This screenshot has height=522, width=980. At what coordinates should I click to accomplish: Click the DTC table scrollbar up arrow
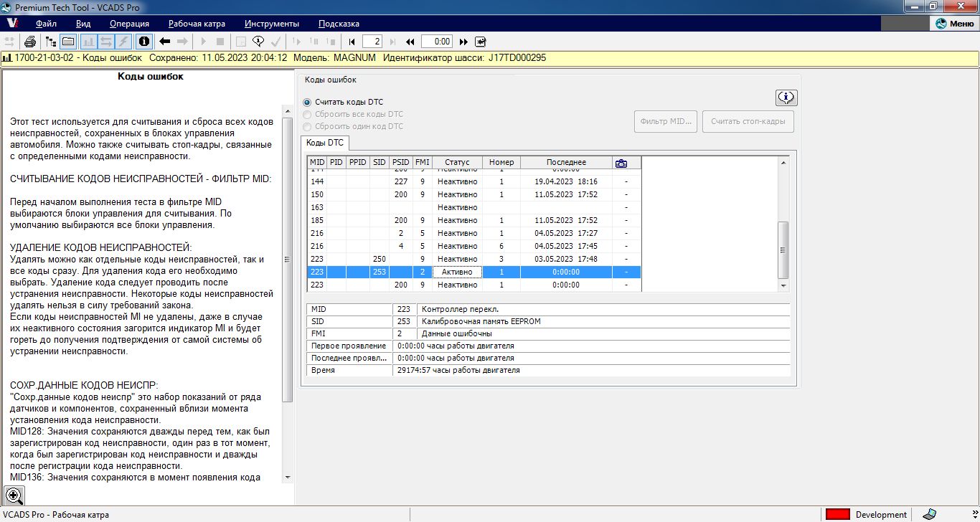tap(783, 162)
